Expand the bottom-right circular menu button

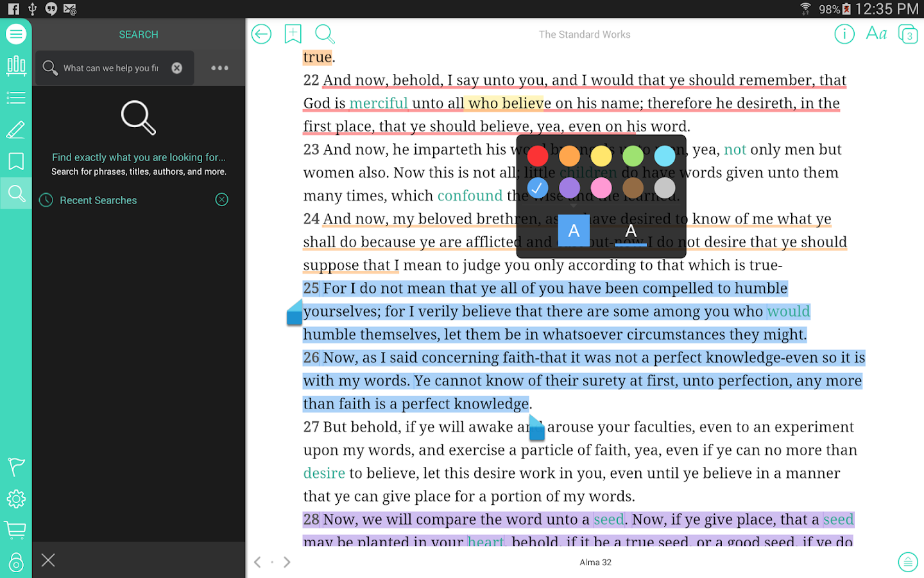point(907,562)
